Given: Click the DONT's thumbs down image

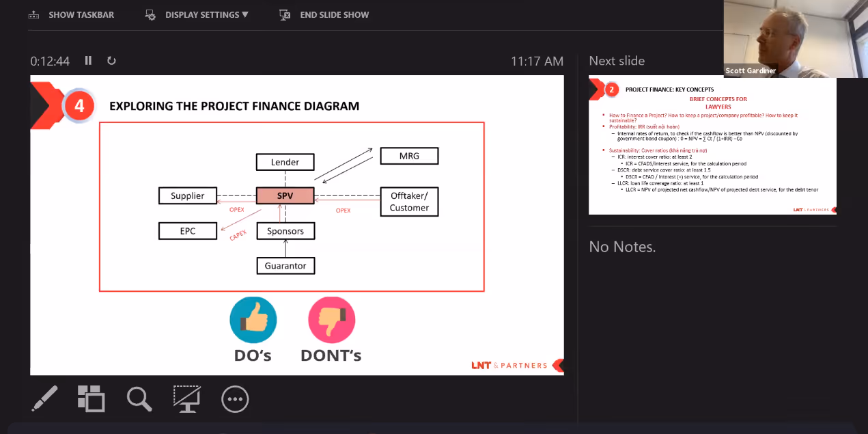Looking at the screenshot, I should (332, 319).
